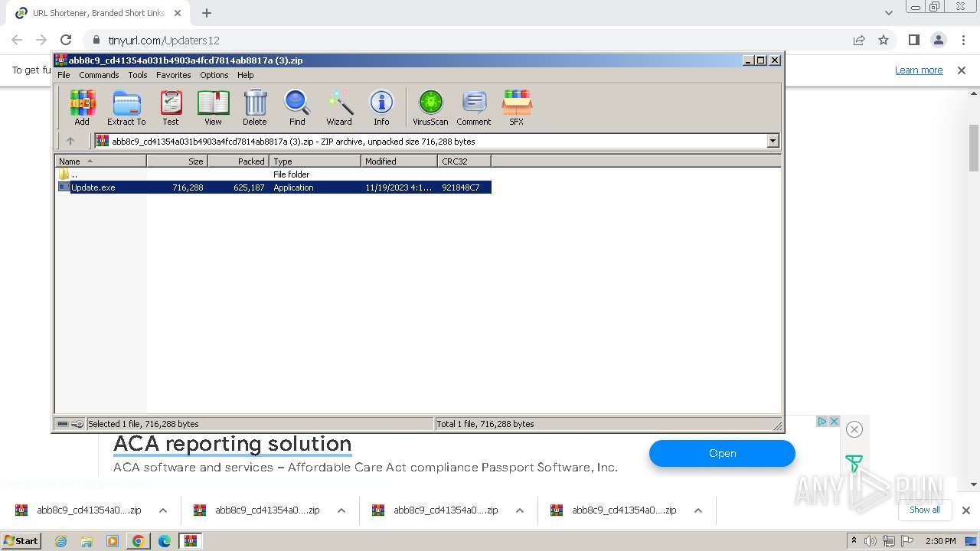
Task: Click the Add toolbar icon in WinRAR
Action: [x=82, y=107]
